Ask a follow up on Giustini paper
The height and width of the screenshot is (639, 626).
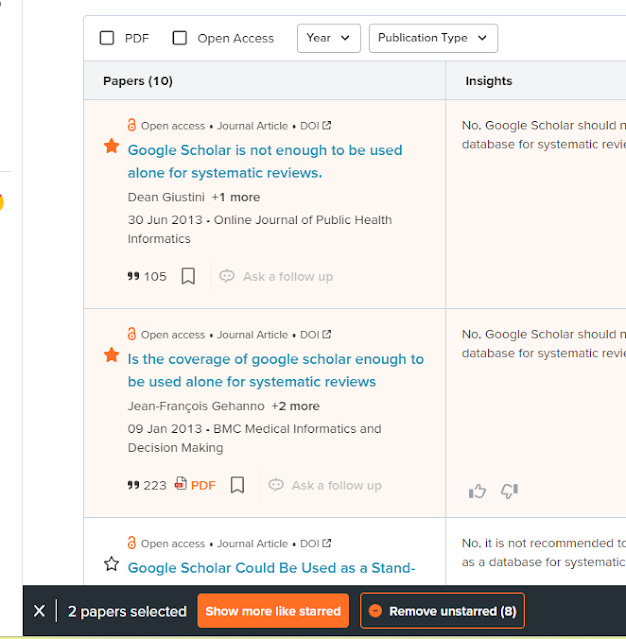[x=276, y=276]
